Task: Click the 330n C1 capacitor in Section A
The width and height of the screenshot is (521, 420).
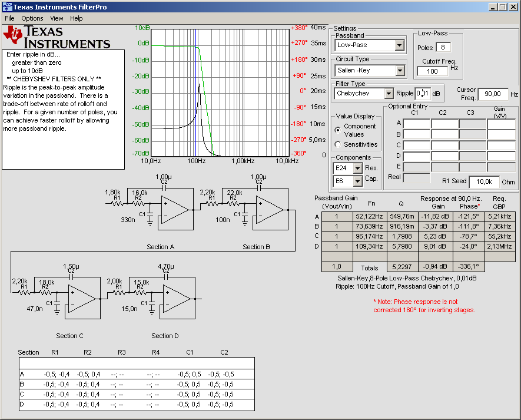Action: click(x=150, y=216)
